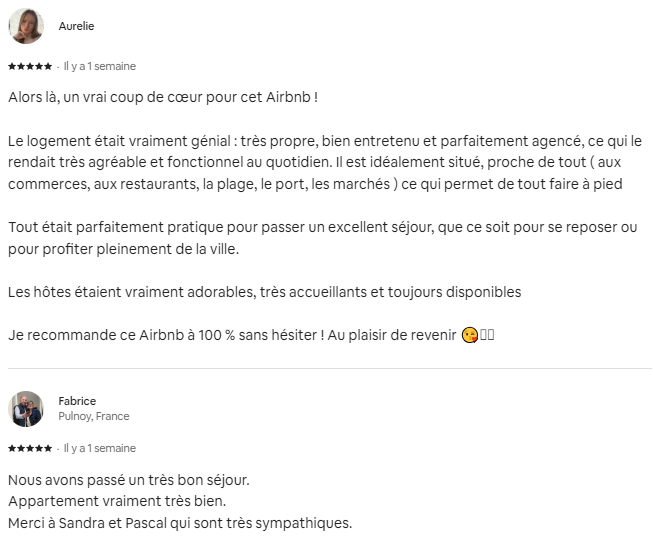This screenshot has width=653, height=540.
Task: Click the line 'Merci à Sandra et Pascal'
Action: coord(180,523)
